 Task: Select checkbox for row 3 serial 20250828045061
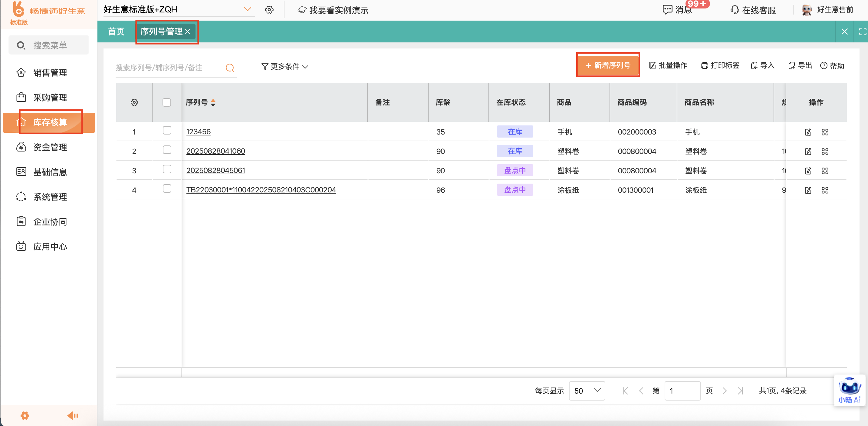coord(167,169)
